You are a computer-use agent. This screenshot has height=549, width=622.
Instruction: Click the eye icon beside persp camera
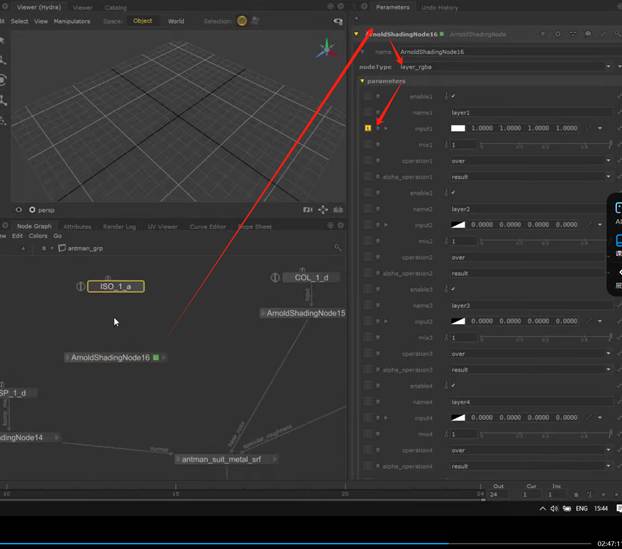[32, 210]
